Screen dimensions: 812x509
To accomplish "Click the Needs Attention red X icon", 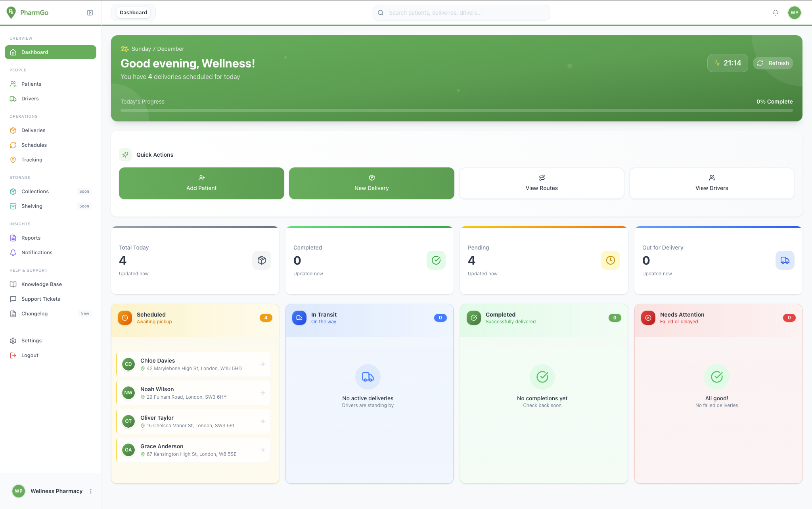I will [648, 318].
